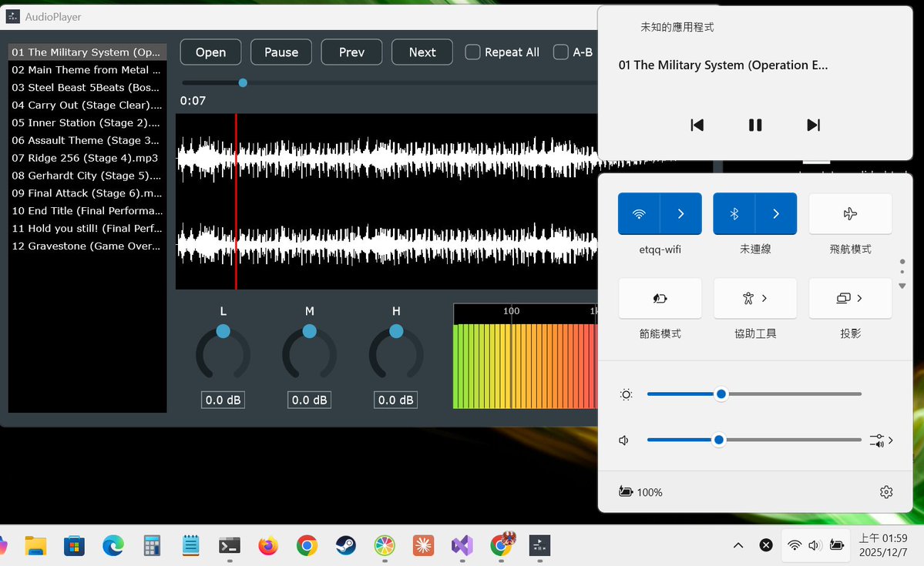Click the M band 0.0 dB field
The image size is (924, 566).
coord(309,400)
